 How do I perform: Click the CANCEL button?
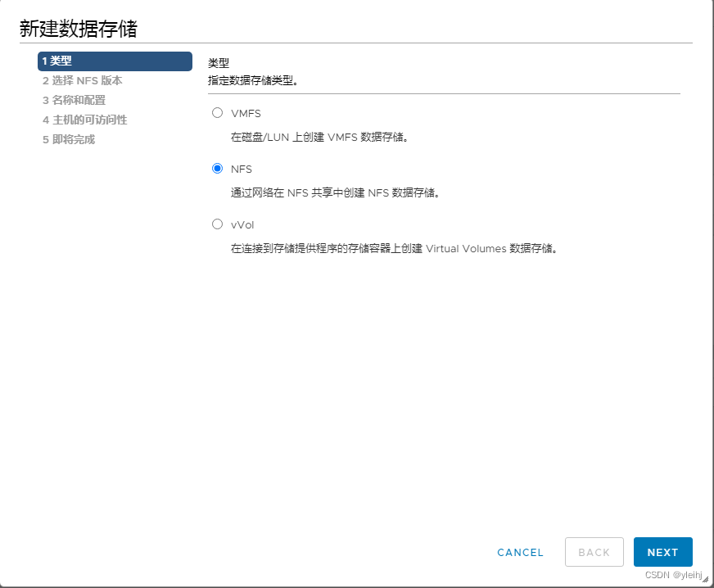click(x=520, y=552)
